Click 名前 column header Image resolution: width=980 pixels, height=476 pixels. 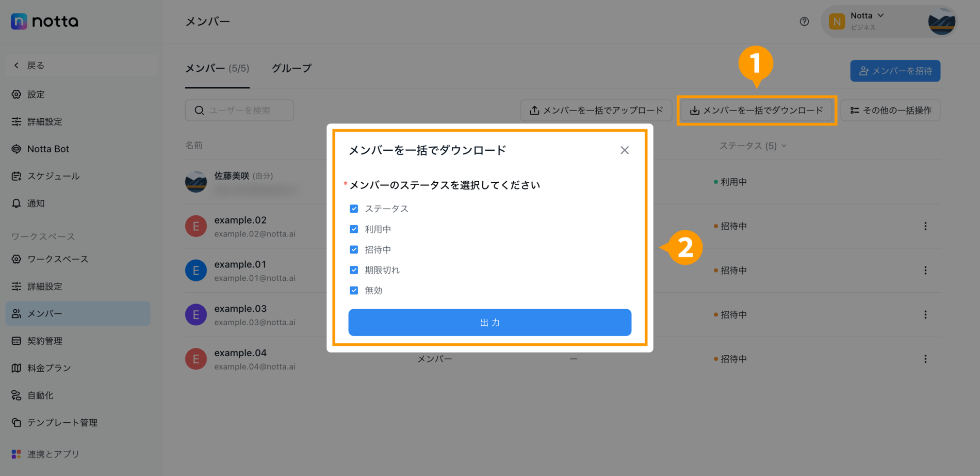click(x=194, y=146)
